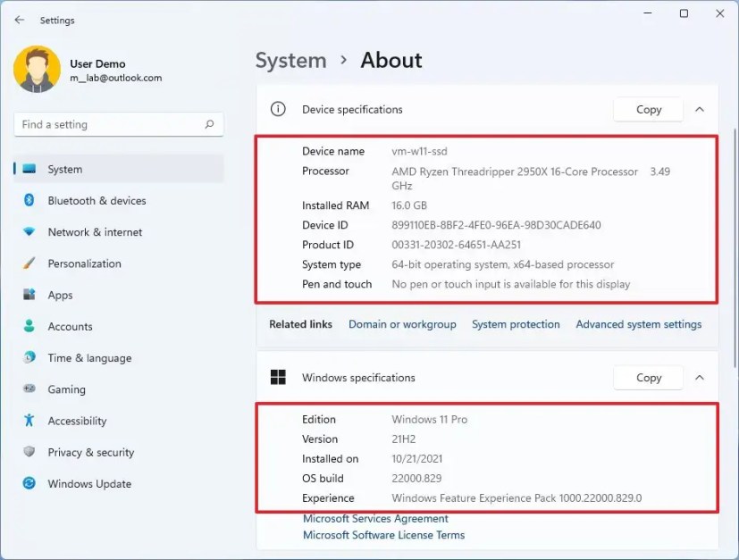The height and width of the screenshot is (560, 739).
Task: Open Windows Update page
Action: pyautogui.click(x=119, y=484)
